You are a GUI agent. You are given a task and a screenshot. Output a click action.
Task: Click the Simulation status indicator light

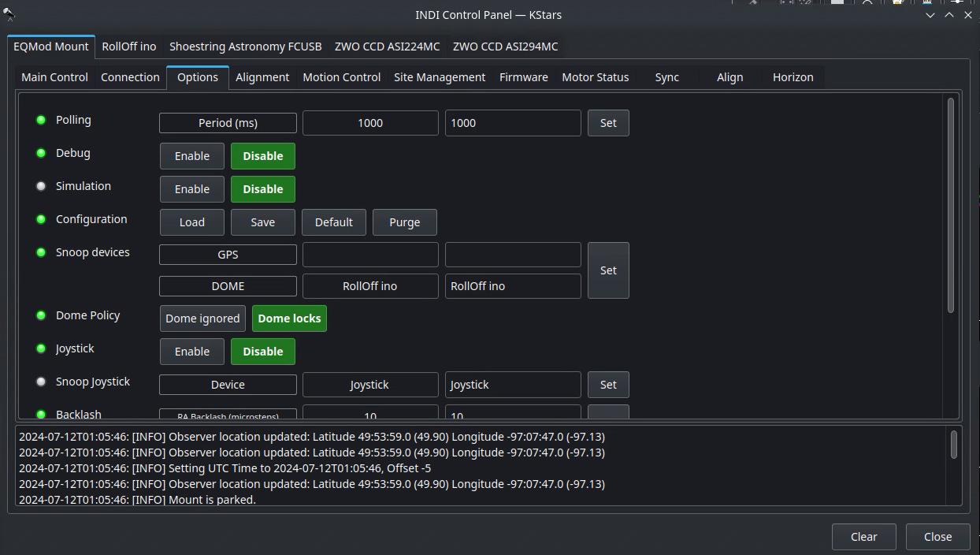(41, 186)
